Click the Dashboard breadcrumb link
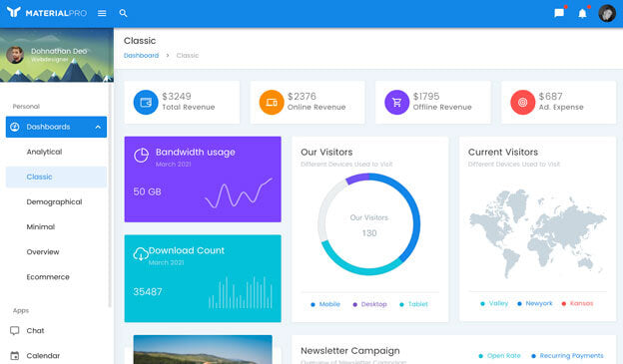This screenshot has height=364, width=623. 141,55
